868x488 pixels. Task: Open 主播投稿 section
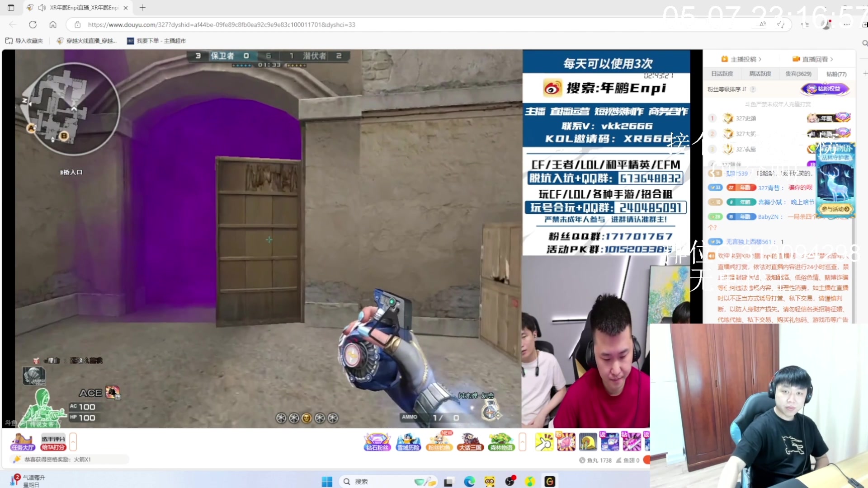(x=741, y=59)
